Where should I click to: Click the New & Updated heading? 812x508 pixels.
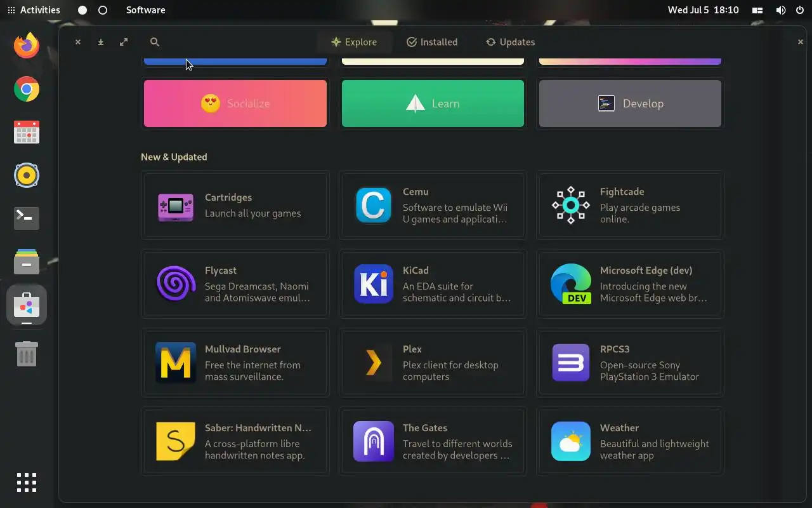(x=174, y=157)
